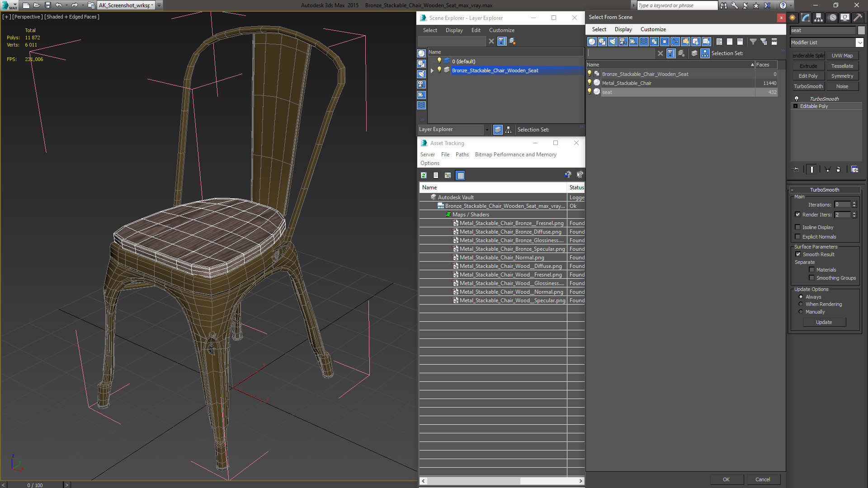Clear the Select From Scene search filter
The width and height of the screenshot is (868, 488).
click(660, 53)
